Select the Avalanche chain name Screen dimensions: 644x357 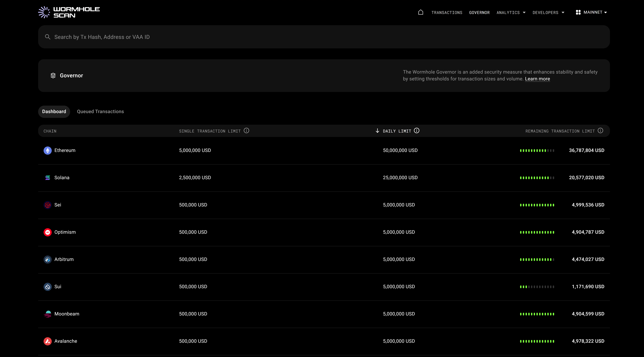[x=66, y=341]
